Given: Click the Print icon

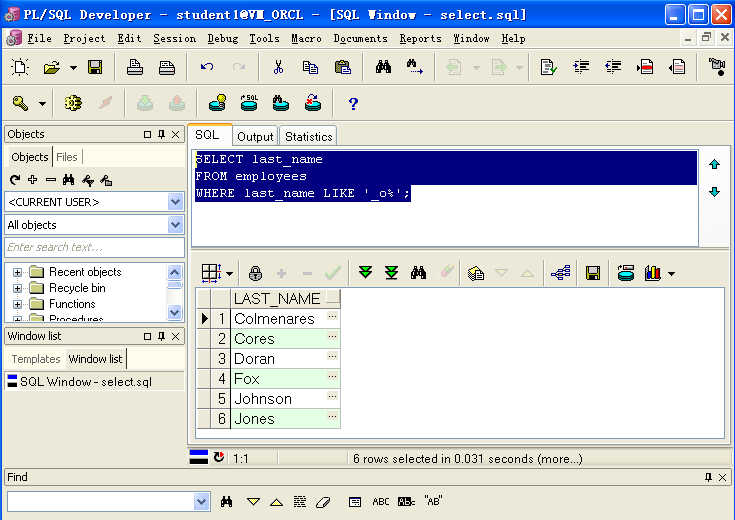Looking at the screenshot, I should 135,68.
